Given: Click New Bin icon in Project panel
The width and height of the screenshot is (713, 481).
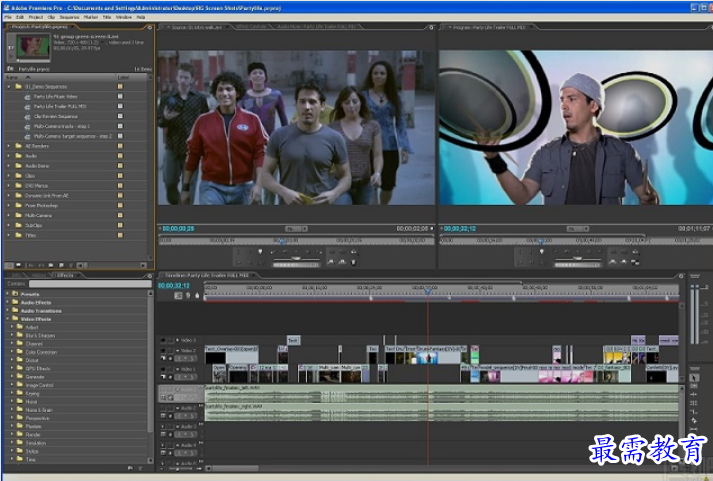Looking at the screenshot, I should pos(51,265).
